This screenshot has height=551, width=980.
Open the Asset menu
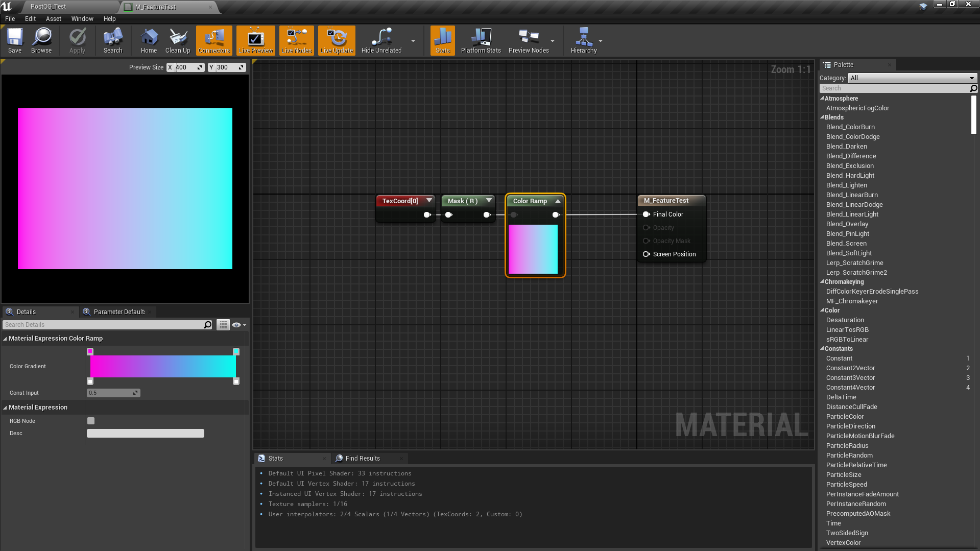click(53, 19)
